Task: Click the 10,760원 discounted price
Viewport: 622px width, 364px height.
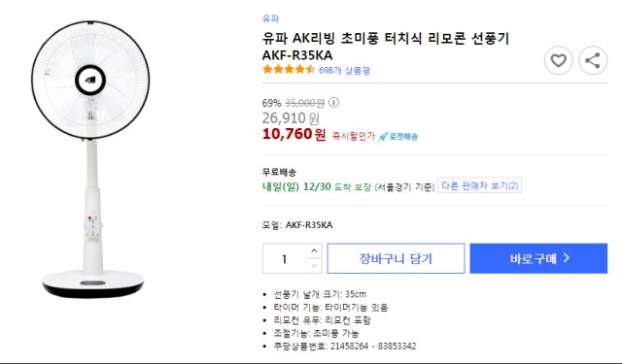Action: click(294, 134)
